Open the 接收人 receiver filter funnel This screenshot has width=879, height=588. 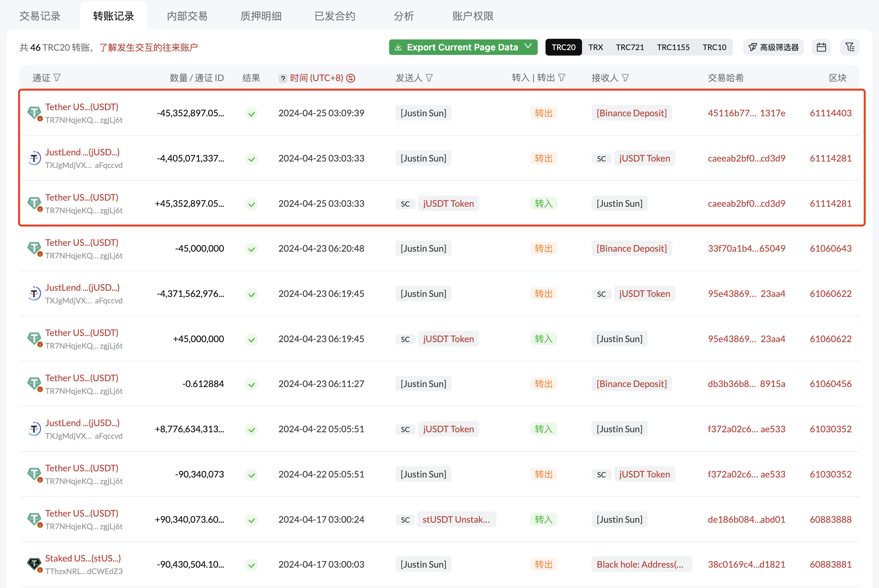click(x=625, y=78)
